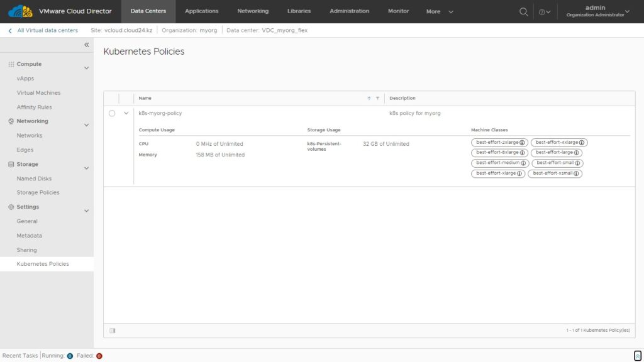Click the Networking section globe icon
This screenshot has width=644, height=362.
(11, 121)
